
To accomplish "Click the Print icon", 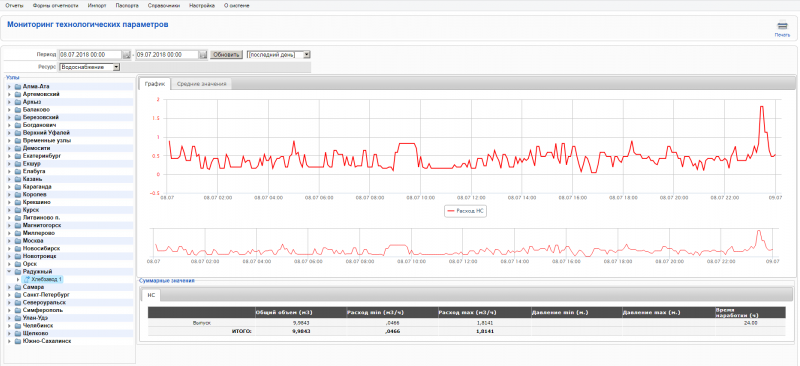I will pos(782,26).
